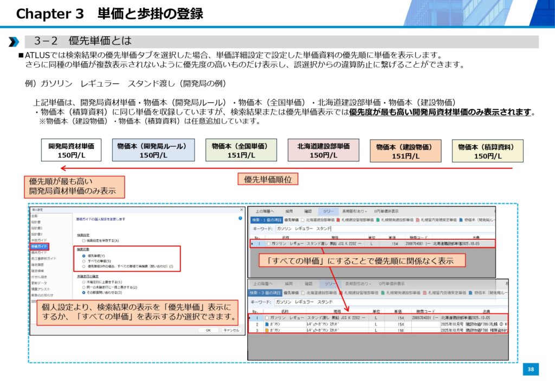Select すべての単価(S) radio button

83,261
